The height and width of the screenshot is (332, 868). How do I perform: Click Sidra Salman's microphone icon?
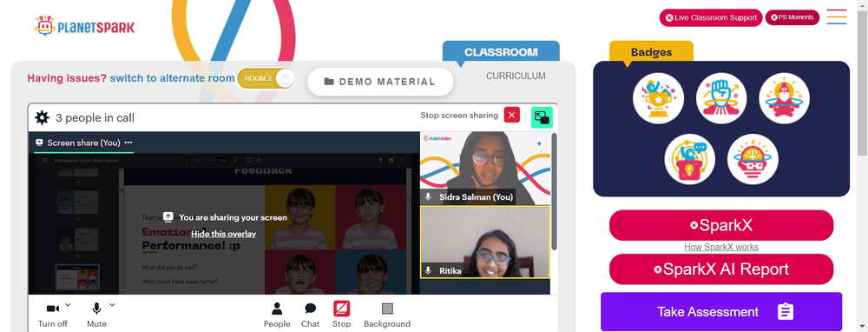pyautogui.click(x=428, y=196)
